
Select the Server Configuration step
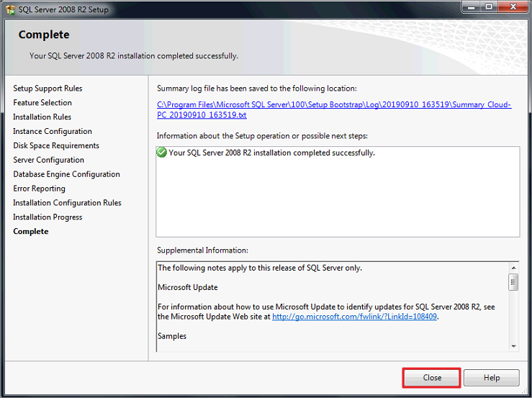click(x=48, y=160)
